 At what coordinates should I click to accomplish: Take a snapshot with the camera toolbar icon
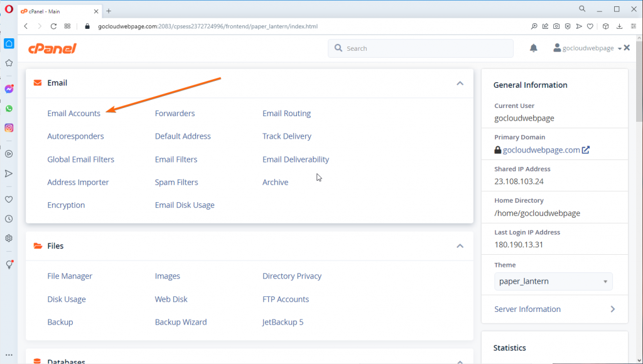[x=556, y=26]
